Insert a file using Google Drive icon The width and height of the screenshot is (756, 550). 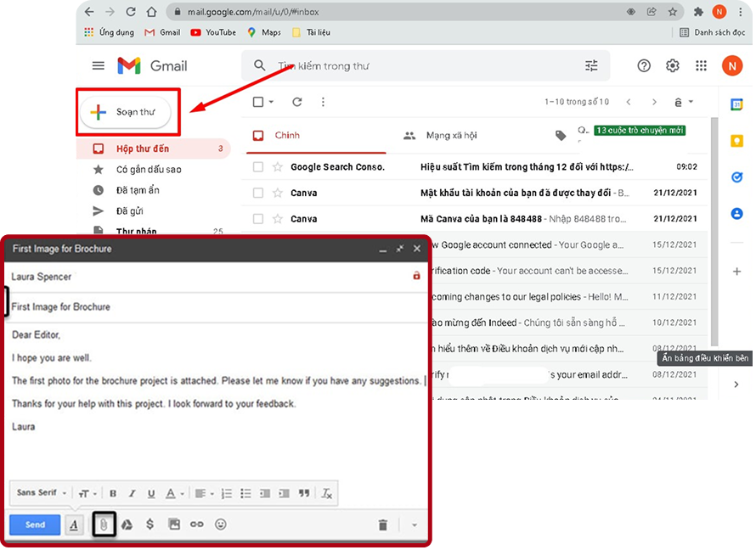click(x=127, y=525)
